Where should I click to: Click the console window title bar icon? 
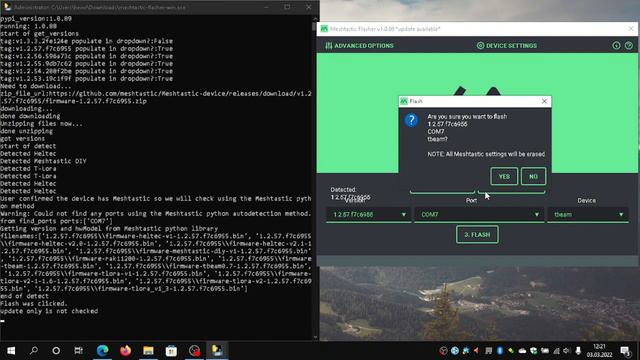tap(7, 7)
